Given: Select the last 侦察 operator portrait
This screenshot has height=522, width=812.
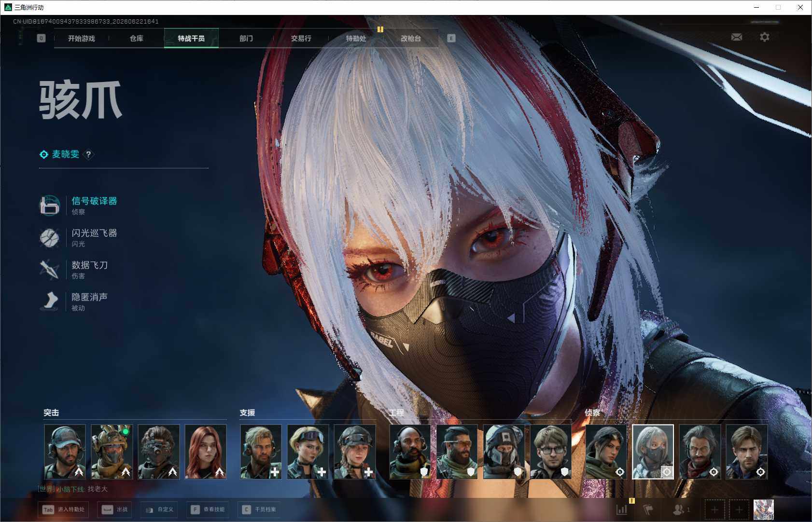Looking at the screenshot, I should 746,452.
